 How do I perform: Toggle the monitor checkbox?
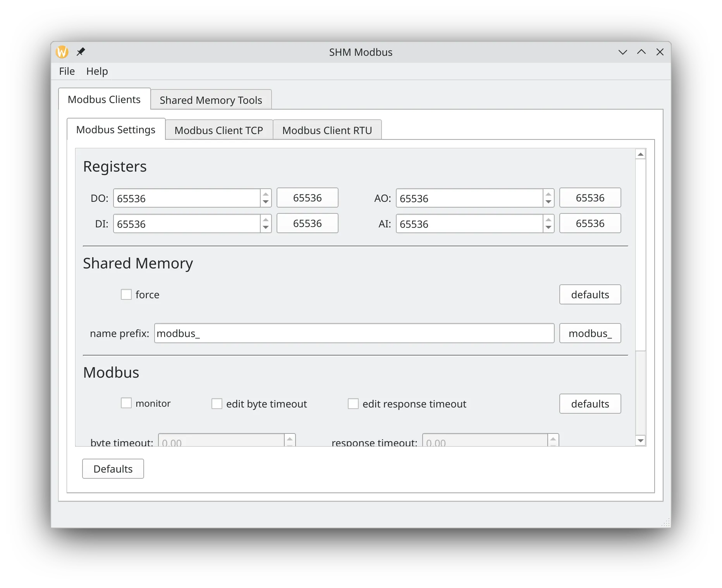126,403
